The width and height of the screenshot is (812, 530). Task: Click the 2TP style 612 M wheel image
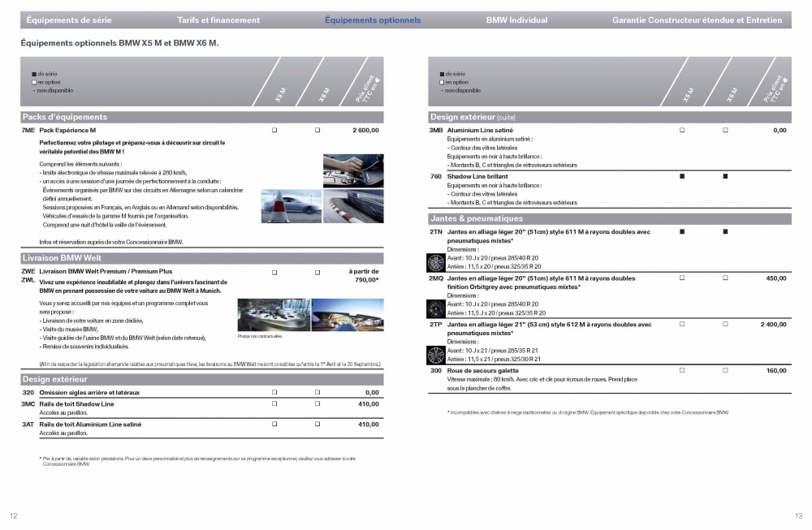[435, 355]
